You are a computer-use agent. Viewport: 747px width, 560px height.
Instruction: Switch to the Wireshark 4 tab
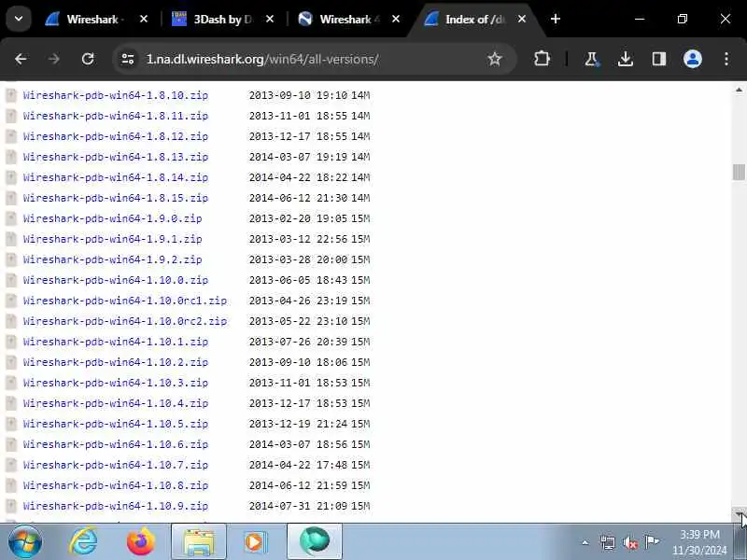pyautogui.click(x=348, y=19)
